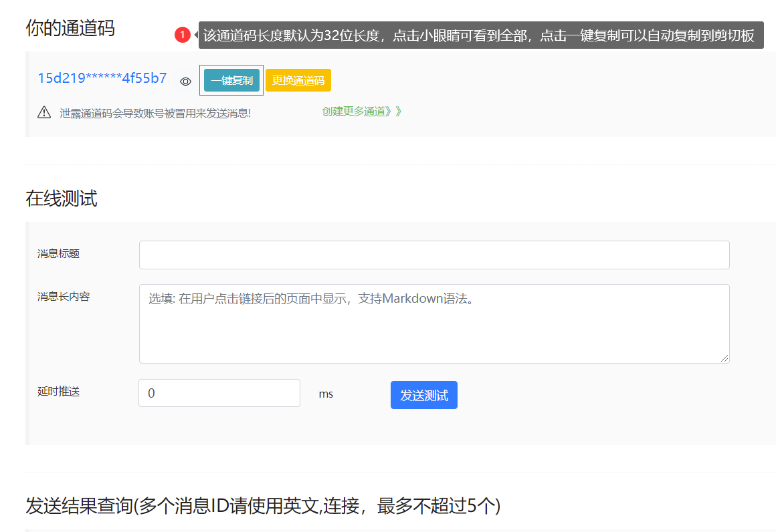Click the 在线测试 heading
776x532 pixels.
[62, 198]
